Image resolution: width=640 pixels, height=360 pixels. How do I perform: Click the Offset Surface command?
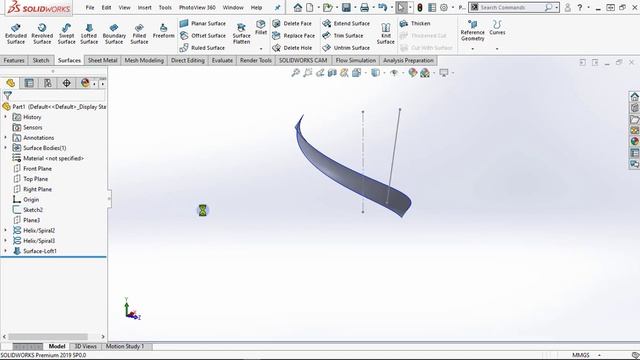pos(202,36)
